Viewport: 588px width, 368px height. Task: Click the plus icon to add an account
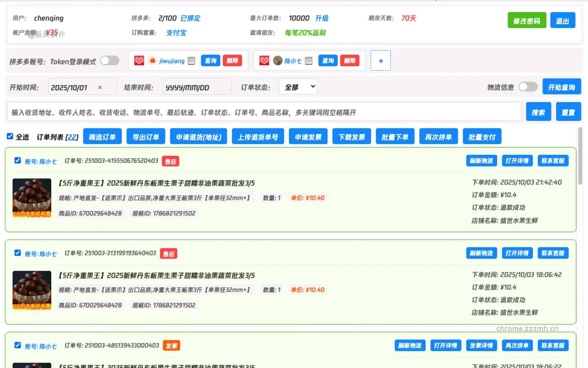[380, 60]
